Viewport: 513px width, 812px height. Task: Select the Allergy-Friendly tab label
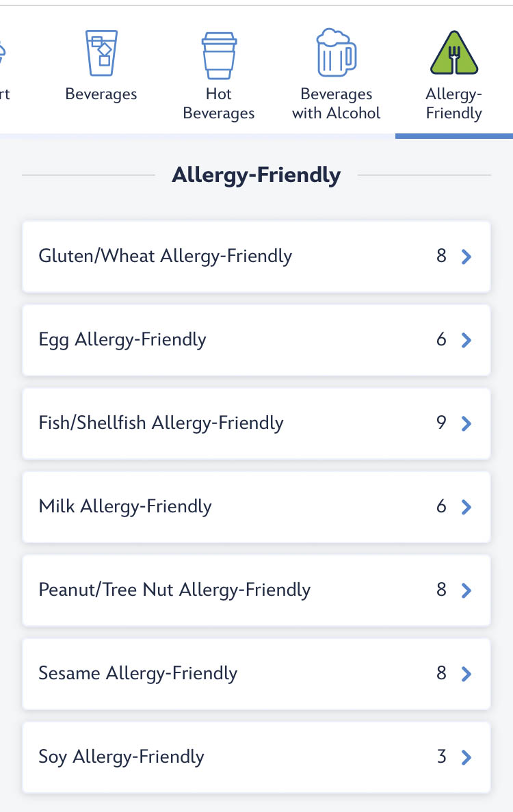[454, 103]
